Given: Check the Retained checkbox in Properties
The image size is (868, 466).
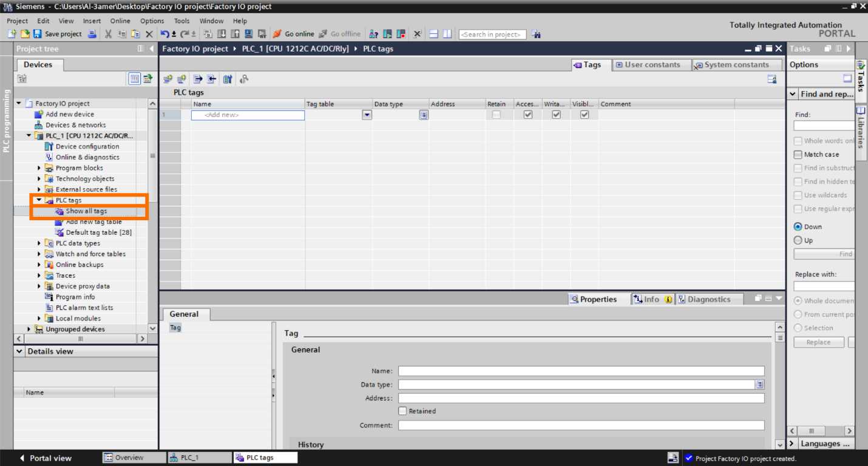Looking at the screenshot, I should 402,411.
